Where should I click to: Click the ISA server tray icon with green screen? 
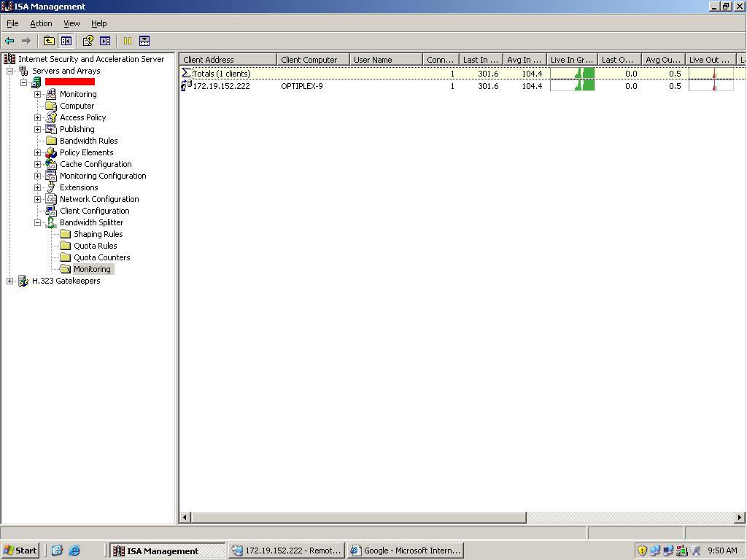pos(682,551)
